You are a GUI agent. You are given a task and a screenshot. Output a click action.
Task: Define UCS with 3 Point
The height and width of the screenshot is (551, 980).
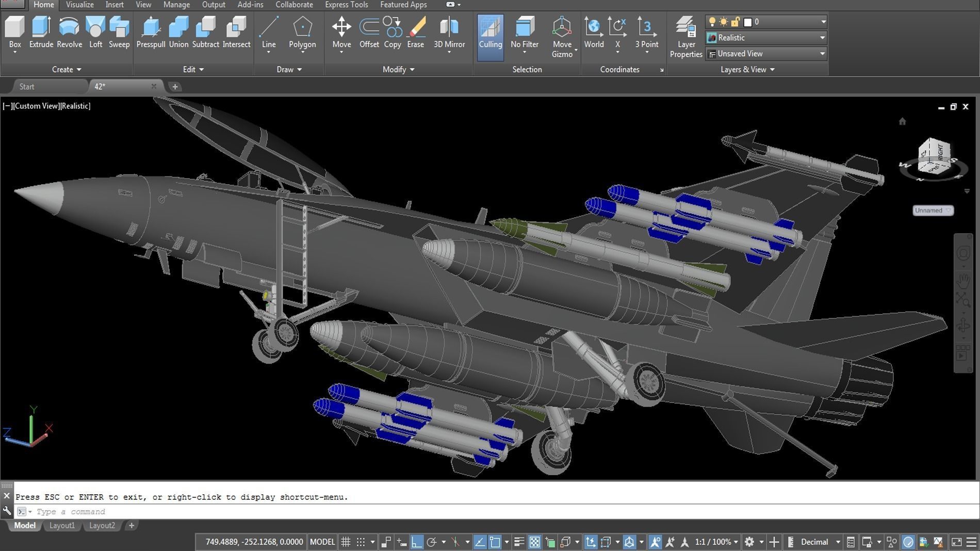[x=646, y=33]
